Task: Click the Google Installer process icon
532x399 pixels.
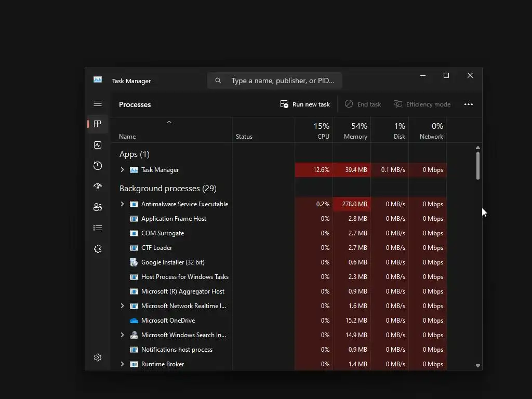Action: pyautogui.click(x=134, y=262)
